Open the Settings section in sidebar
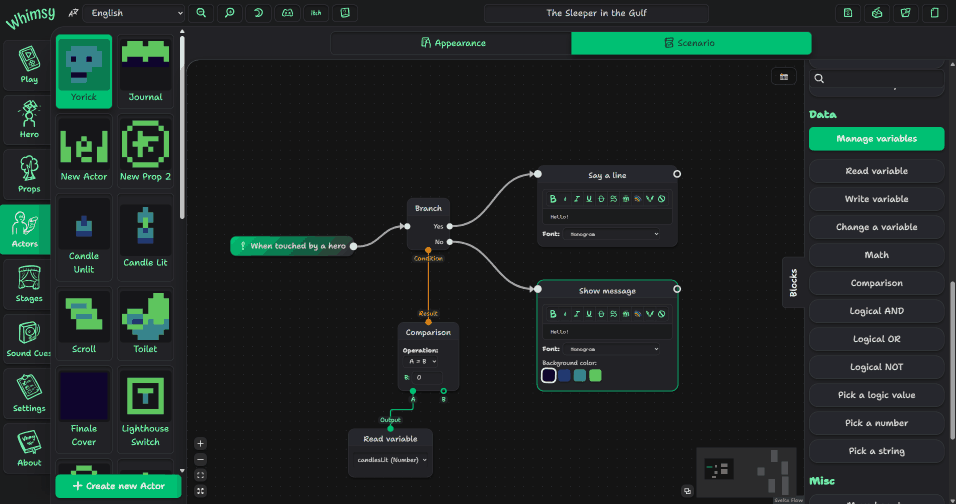This screenshot has height=504, width=956. click(x=29, y=394)
